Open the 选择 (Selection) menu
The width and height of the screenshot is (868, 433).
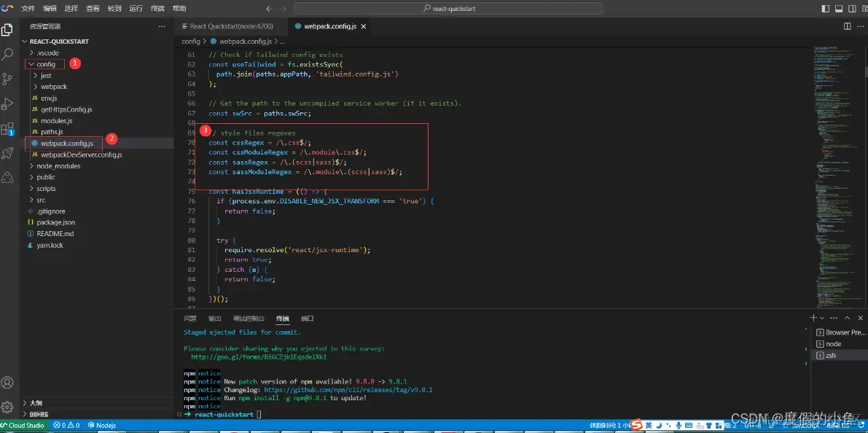[71, 9]
